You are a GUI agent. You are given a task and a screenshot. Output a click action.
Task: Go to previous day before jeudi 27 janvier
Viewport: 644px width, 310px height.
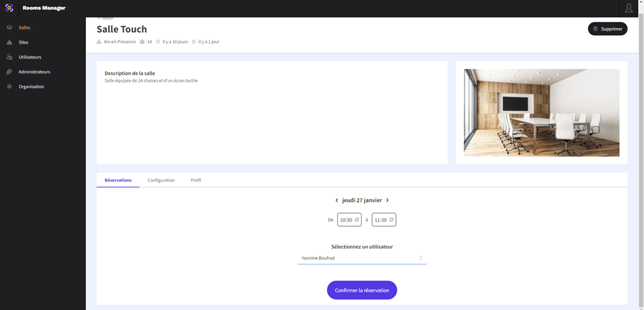pyautogui.click(x=337, y=200)
